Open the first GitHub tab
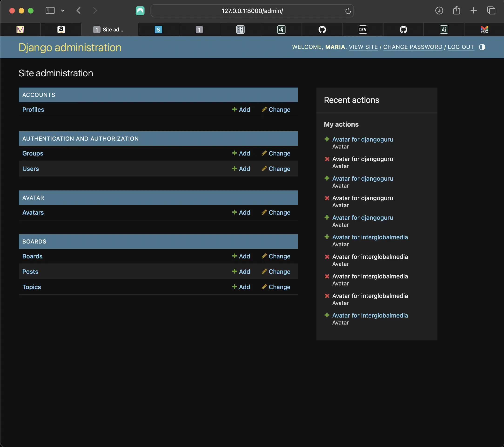504x447 pixels. 322,30
